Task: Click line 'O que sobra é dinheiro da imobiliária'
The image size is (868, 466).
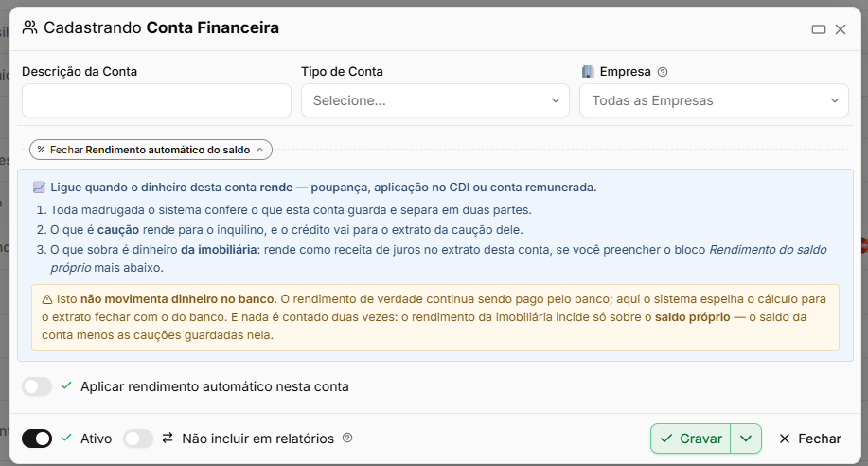Action: [x=438, y=259]
